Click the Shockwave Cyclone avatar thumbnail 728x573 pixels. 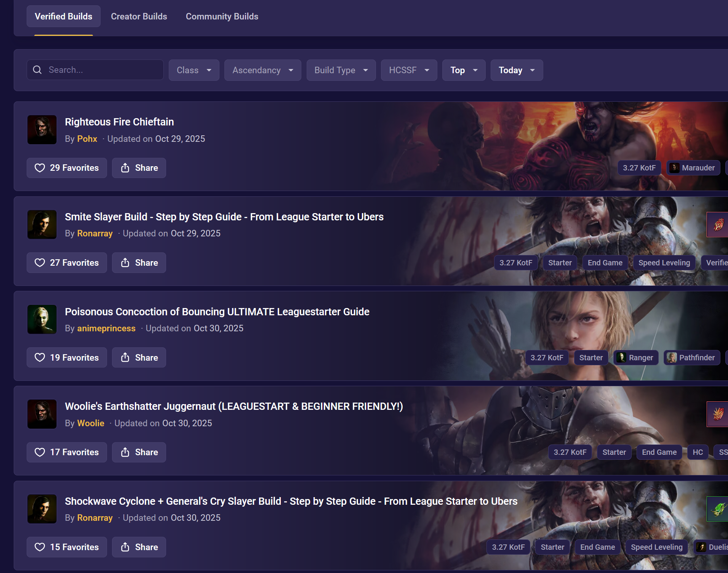pos(42,509)
